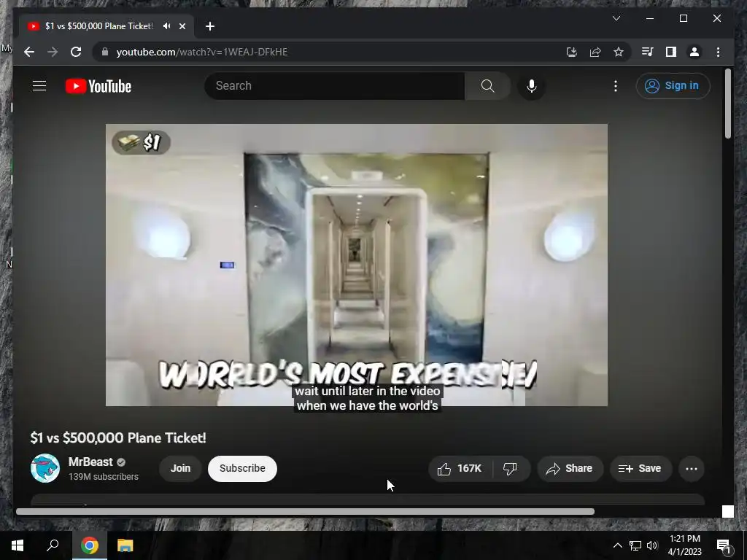Open volume tray icon
Screen dimensions: 747x560
point(653,545)
